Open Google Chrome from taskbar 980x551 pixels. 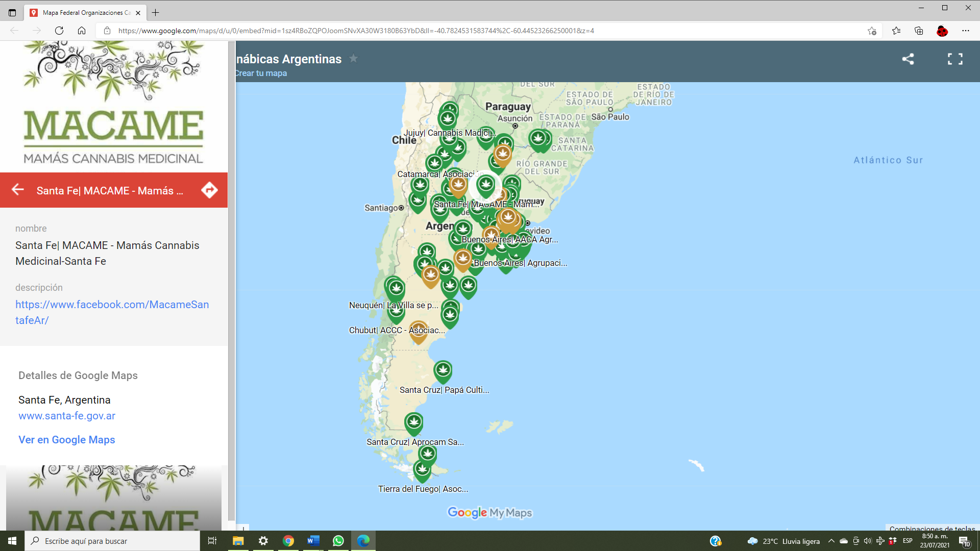[288, 541]
